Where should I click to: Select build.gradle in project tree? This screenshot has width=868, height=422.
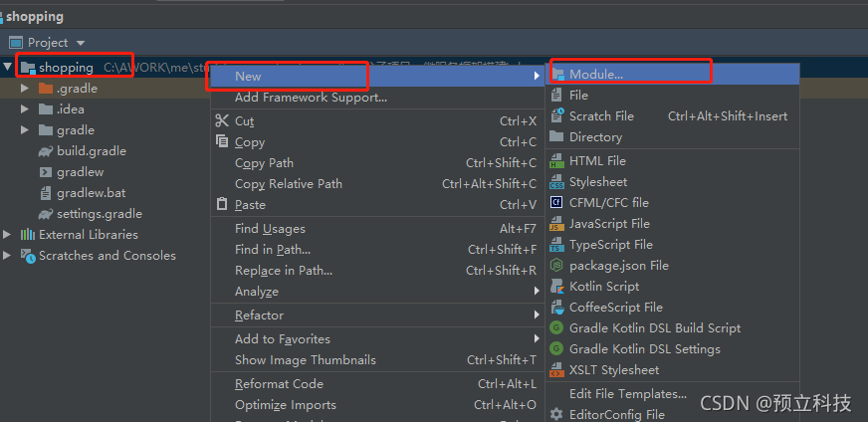coord(92,151)
